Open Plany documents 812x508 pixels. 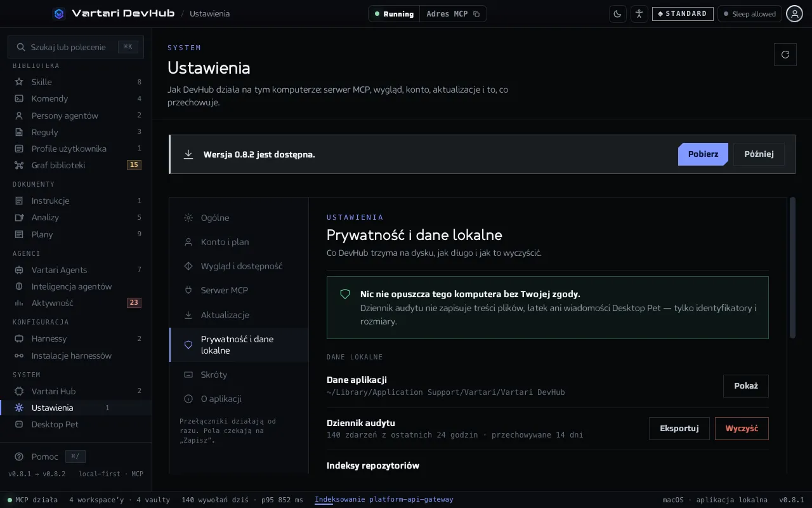[x=76, y=234]
